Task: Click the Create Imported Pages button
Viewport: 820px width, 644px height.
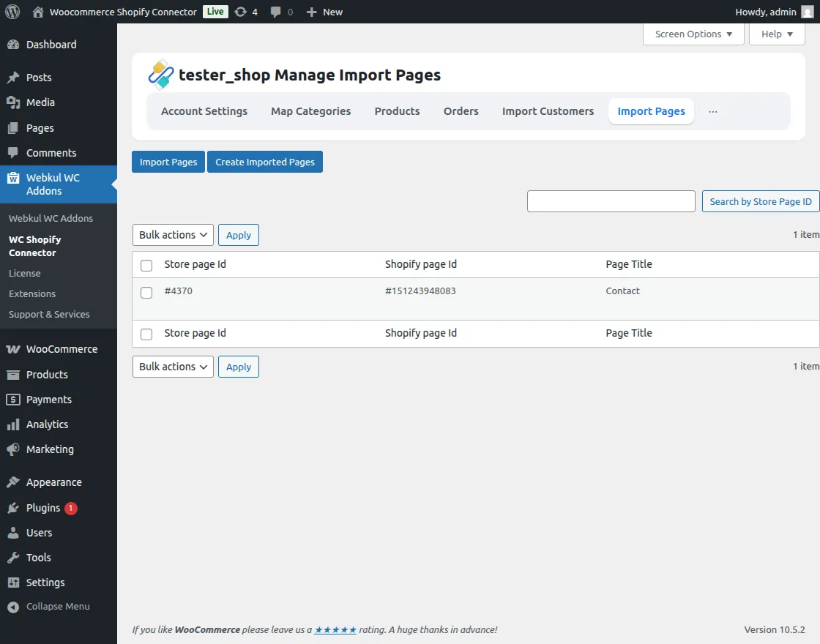Action: click(264, 162)
